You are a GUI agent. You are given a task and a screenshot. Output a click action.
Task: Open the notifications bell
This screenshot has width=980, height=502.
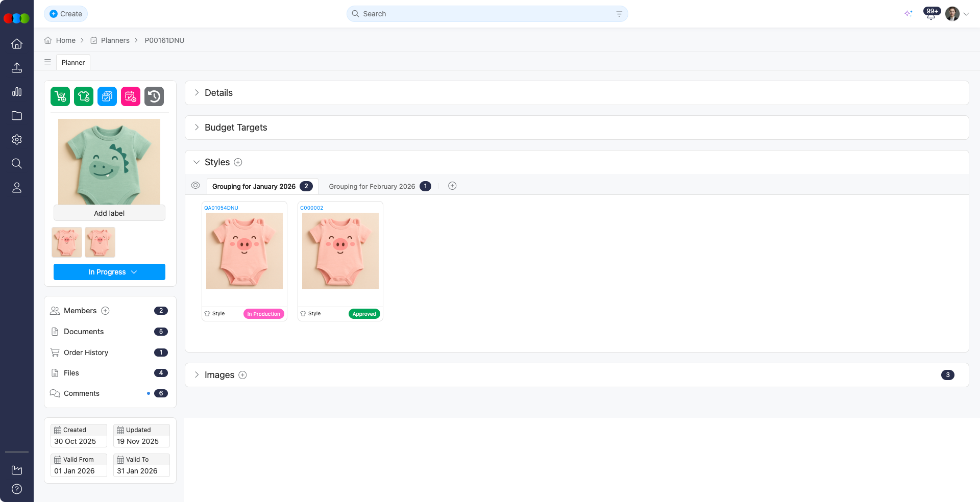[930, 15]
